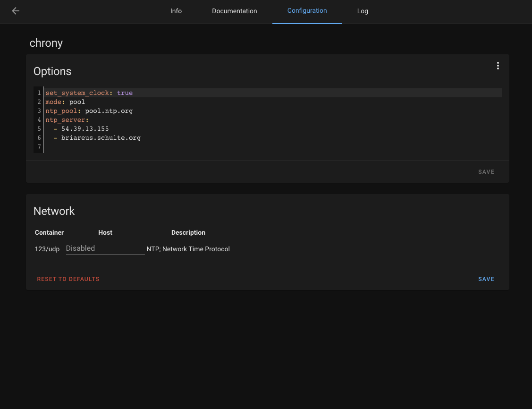Click the Container column header

[x=49, y=232]
